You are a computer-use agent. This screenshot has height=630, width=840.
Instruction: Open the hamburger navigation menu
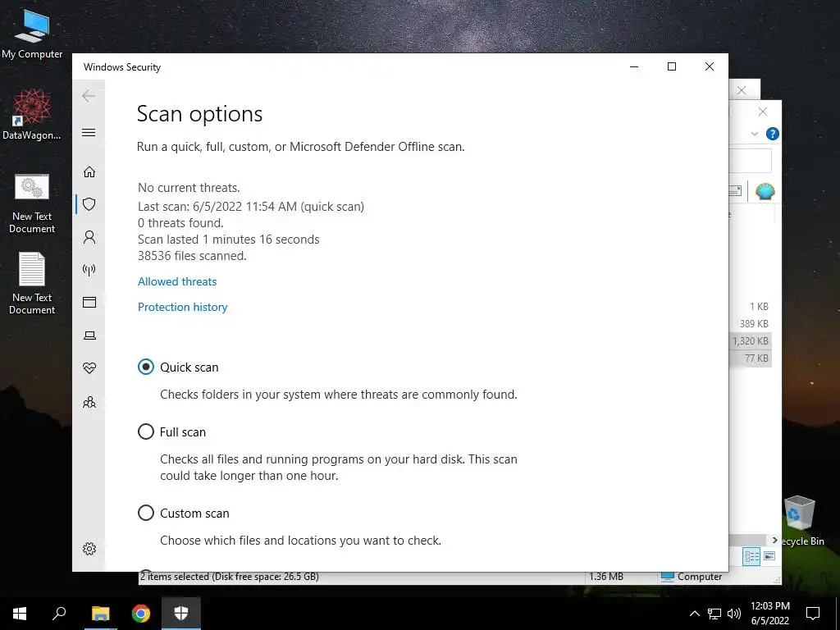coord(89,132)
